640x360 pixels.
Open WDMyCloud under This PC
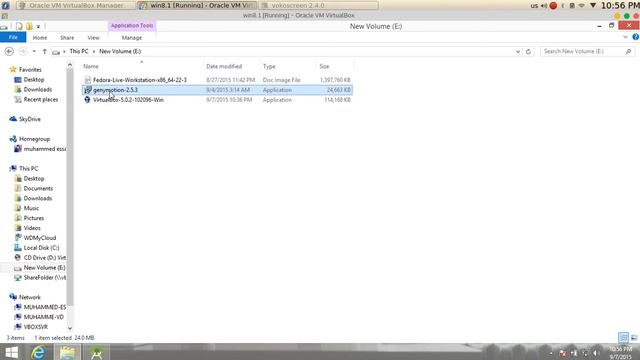40,238
